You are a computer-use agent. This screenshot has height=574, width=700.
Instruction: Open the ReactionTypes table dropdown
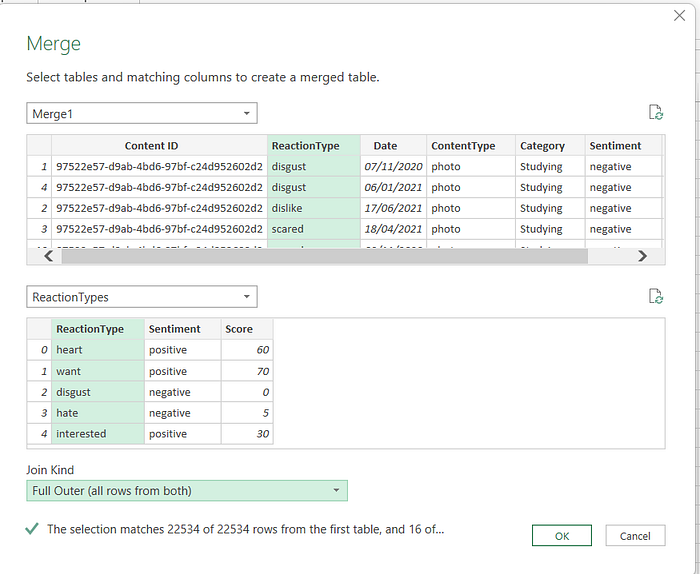coord(142,297)
